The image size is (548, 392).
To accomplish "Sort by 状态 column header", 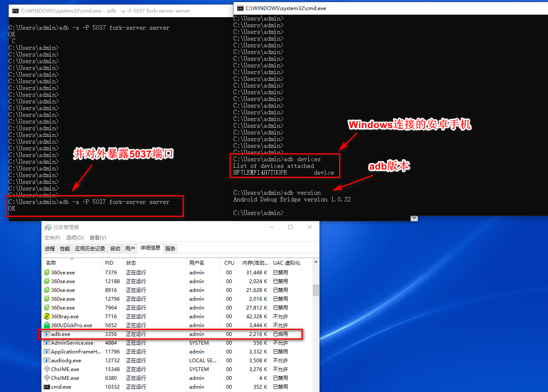I will coord(155,263).
